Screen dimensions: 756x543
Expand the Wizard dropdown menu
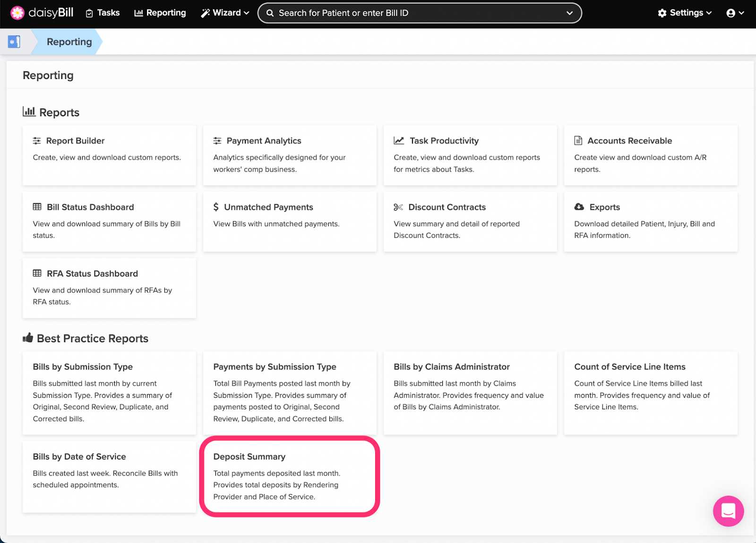(225, 13)
